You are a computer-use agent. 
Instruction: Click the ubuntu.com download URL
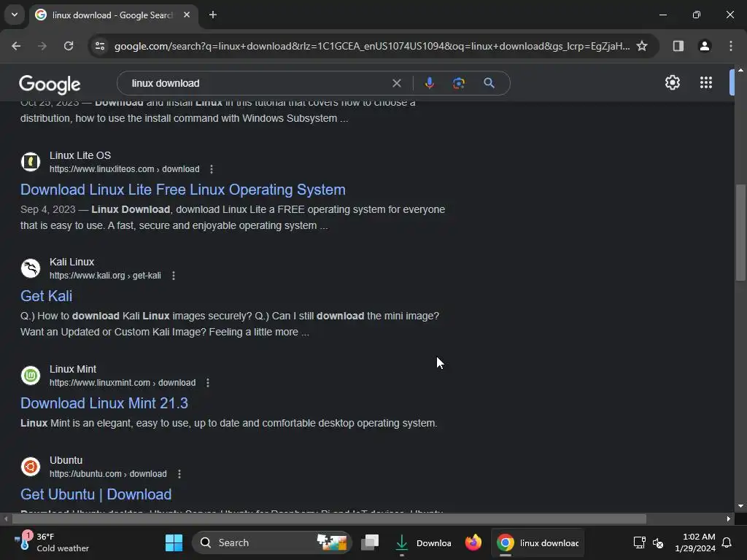coord(108,474)
